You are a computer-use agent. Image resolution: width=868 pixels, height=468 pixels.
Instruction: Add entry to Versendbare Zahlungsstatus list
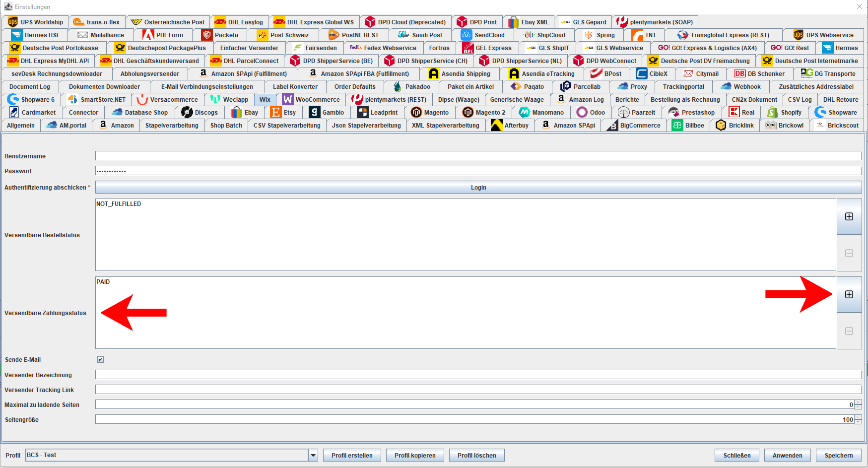tap(849, 294)
